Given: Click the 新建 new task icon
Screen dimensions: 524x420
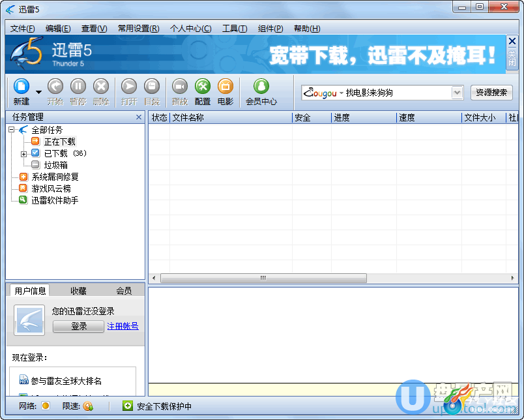Looking at the screenshot, I should pos(22,87).
